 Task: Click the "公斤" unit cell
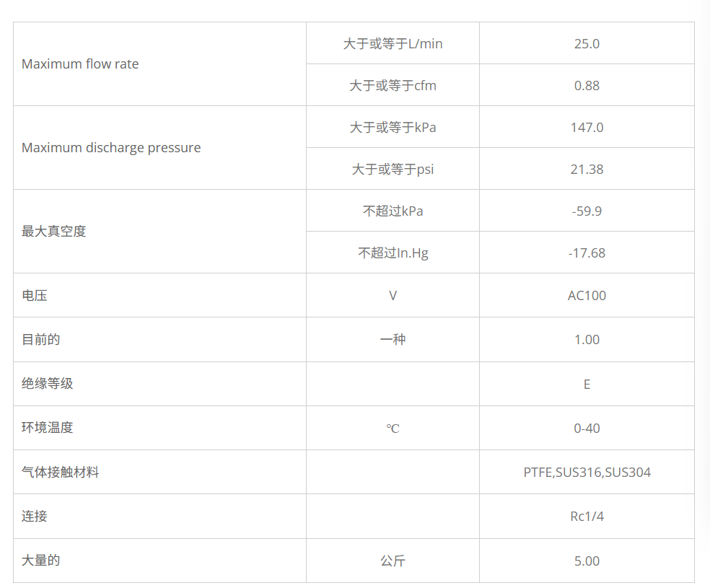(393, 561)
